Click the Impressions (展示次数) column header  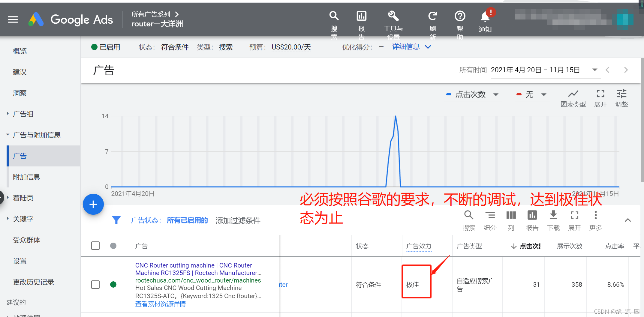(x=570, y=246)
